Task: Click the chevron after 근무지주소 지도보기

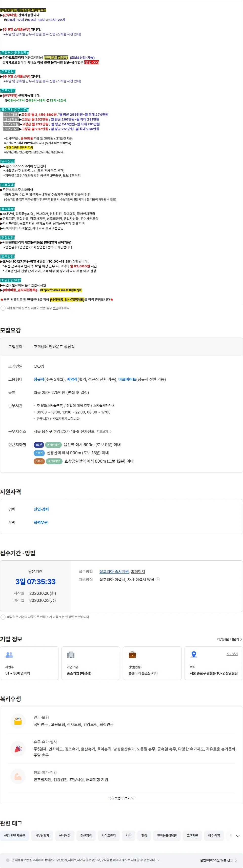Action: coord(111,432)
